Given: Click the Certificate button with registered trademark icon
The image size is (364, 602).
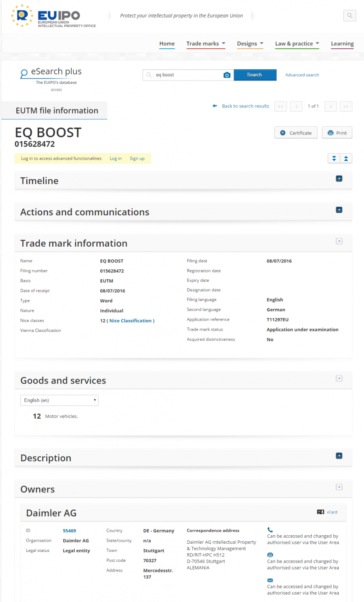Looking at the screenshot, I should 295,132.
